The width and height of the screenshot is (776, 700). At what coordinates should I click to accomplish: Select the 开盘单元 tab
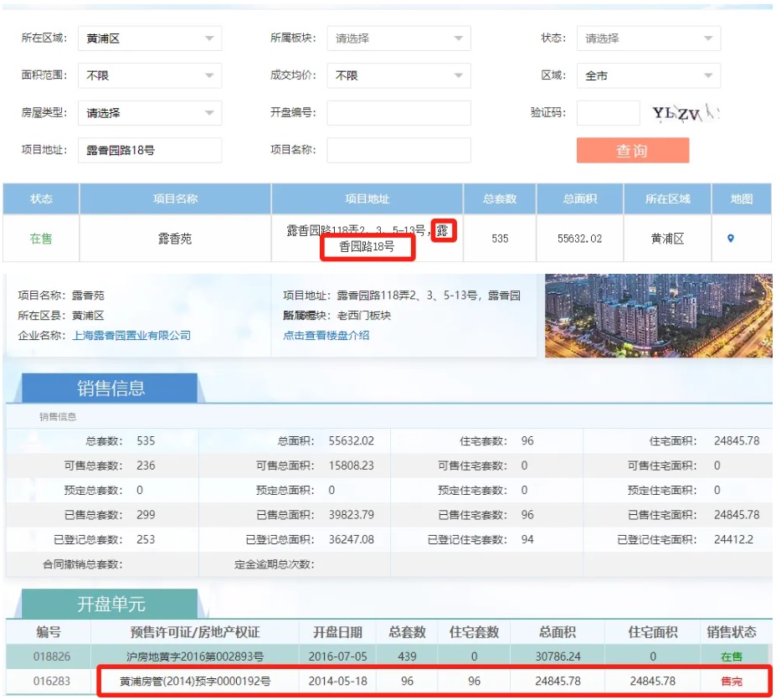(x=110, y=604)
